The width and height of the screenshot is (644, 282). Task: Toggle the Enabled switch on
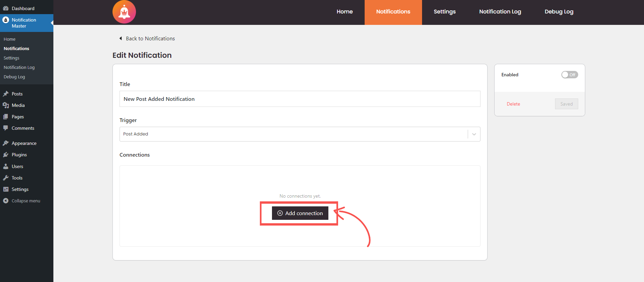(569, 75)
